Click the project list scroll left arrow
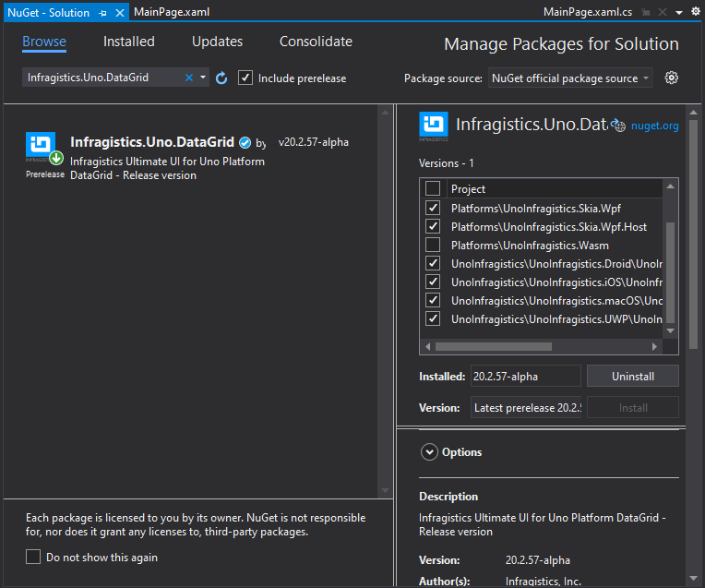 click(x=427, y=346)
